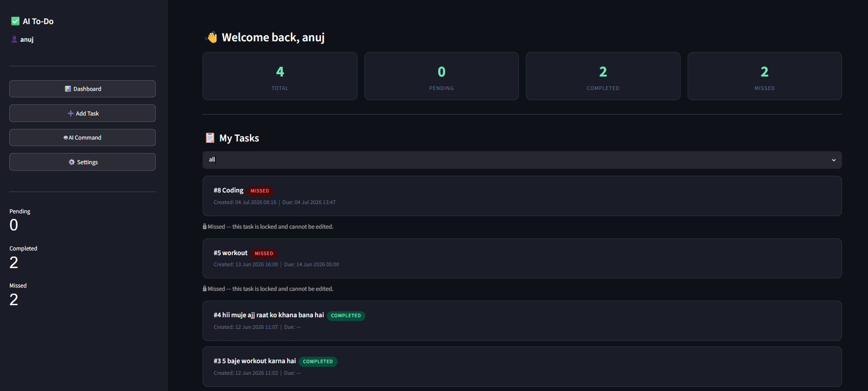
Task: Click the 'AI To-Do' app title
Action: pos(38,21)
